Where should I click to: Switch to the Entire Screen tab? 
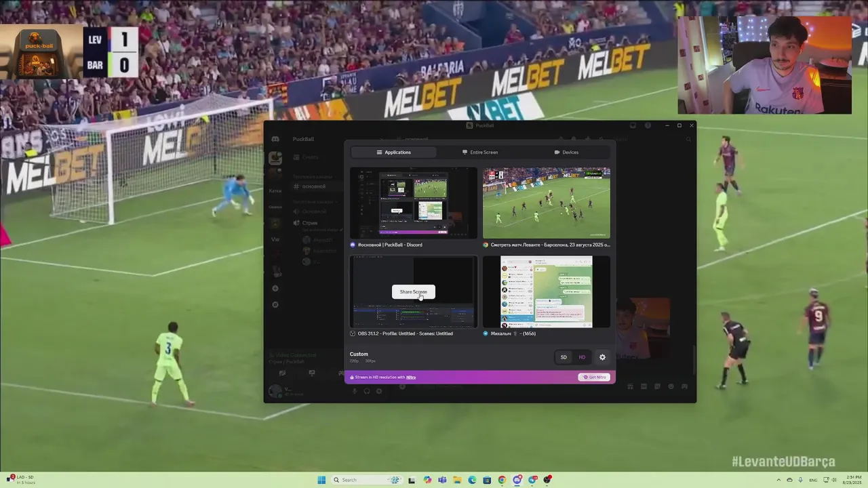(480, 152)
